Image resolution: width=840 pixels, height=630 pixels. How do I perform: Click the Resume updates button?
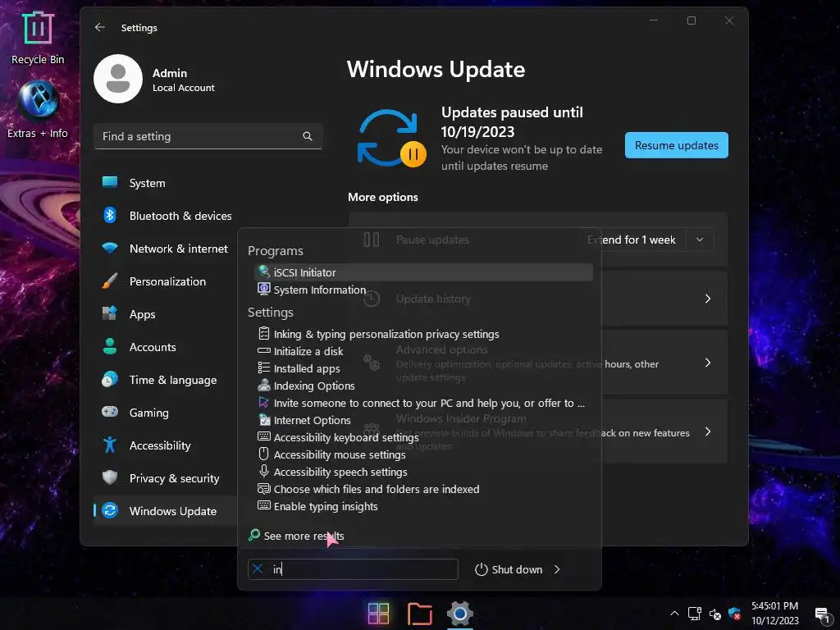[x=676, y=145]
